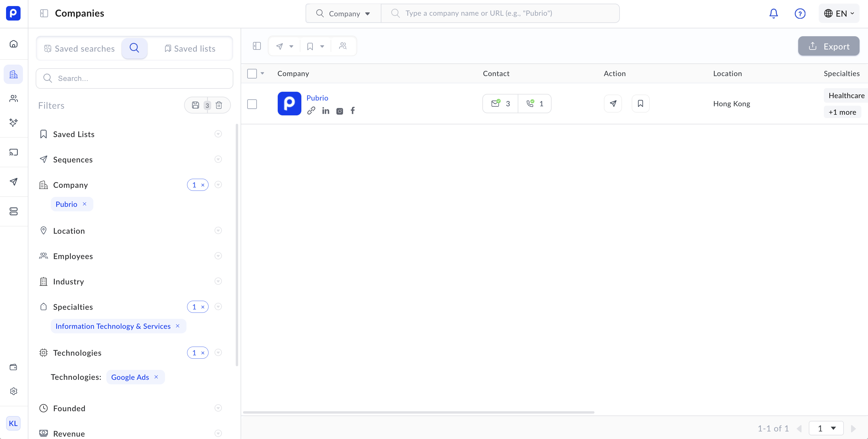The image size is (868, 439).
Task: Click Pubrio's Facebook icon
Action: pyautogui.click(x=352, y=111)
